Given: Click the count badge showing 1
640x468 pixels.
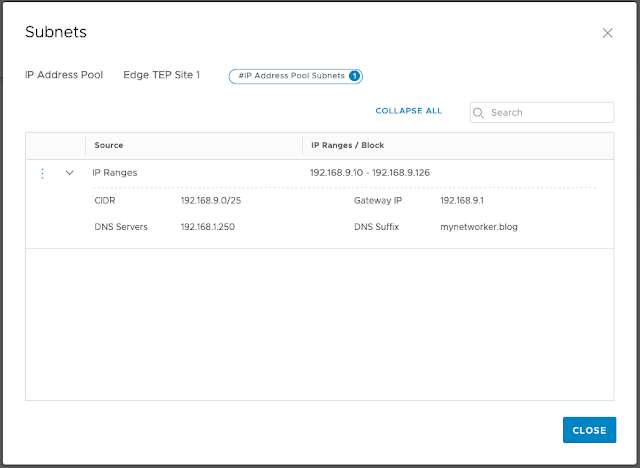Looking at the screenshot, I should 355,75.
